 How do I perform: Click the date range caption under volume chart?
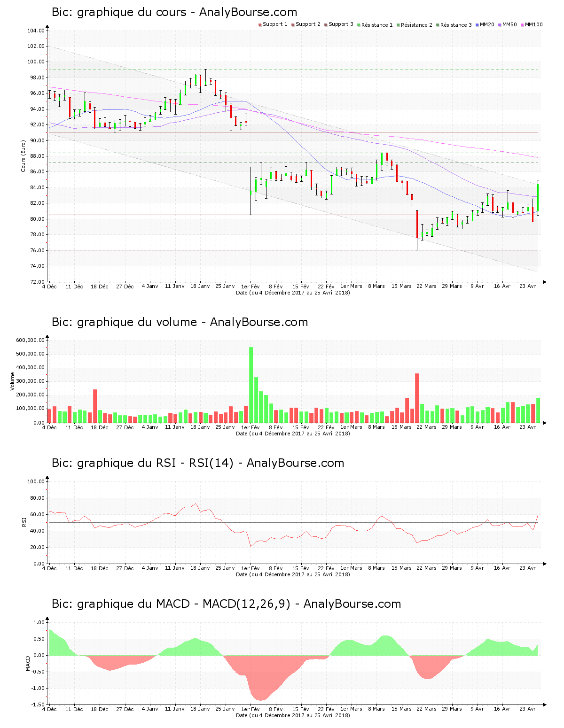tap(293, 434)
